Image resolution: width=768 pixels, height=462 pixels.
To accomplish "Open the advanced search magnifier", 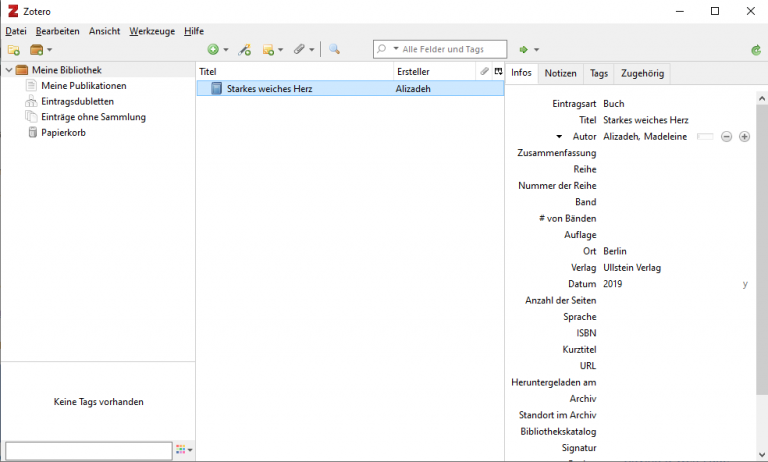I will (x=334, y=49).
